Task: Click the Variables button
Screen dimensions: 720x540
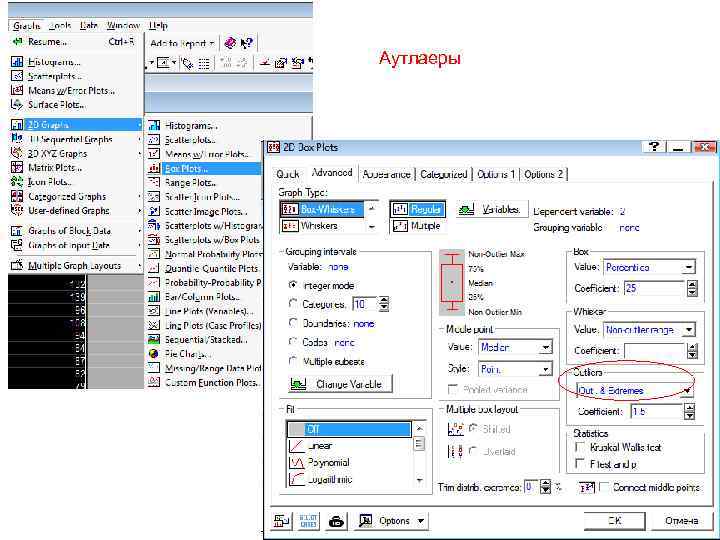Action: click(492, 210)
